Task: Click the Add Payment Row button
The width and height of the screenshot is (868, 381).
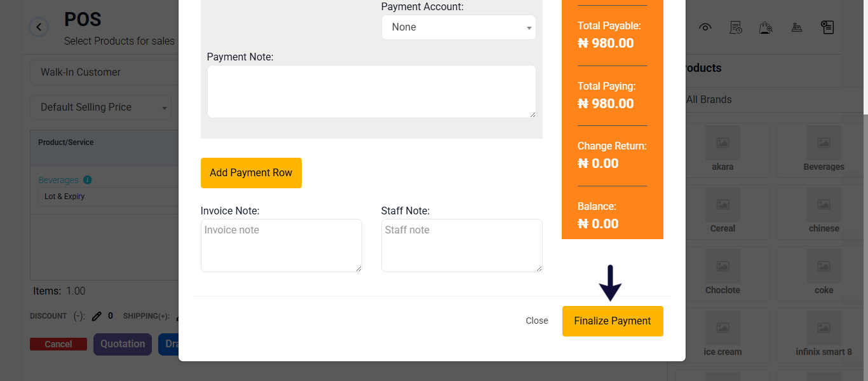Action: point(251,173)
